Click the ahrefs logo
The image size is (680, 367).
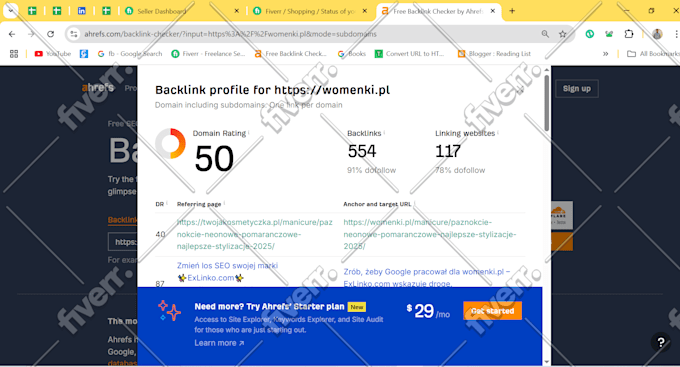[x=98, y=88]
